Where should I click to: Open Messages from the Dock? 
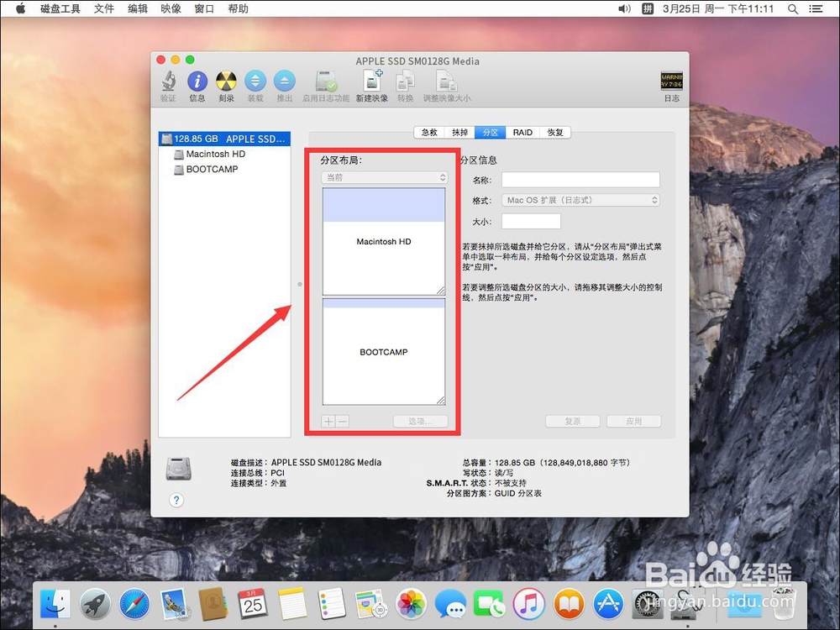pyautogui.click(x=450, y=604)
